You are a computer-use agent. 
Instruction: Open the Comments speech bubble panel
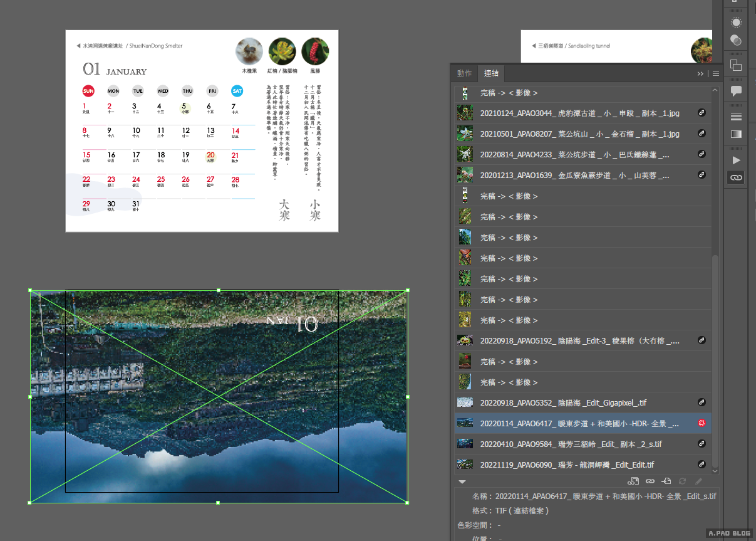[x=736, y=91]
